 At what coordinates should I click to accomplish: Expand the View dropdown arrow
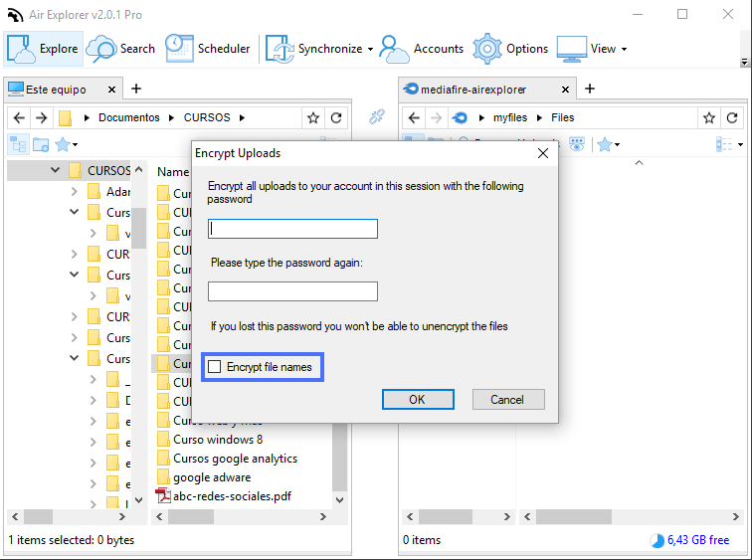tap(624, 49)
